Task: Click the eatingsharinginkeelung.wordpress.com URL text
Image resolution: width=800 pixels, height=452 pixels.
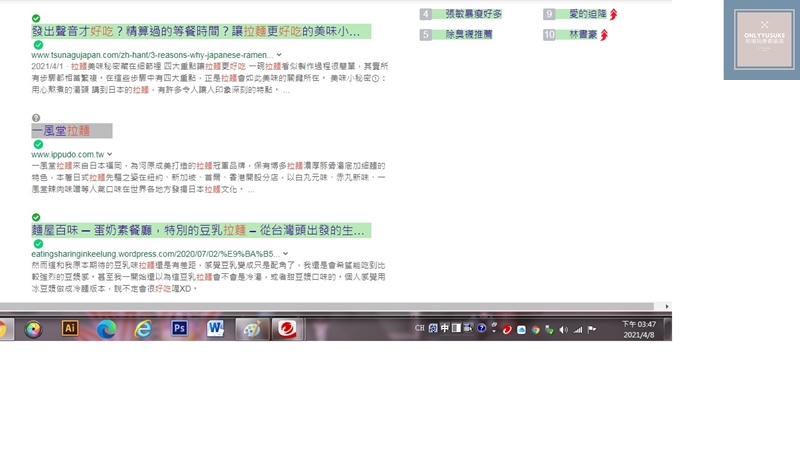Action: point(156,254)
